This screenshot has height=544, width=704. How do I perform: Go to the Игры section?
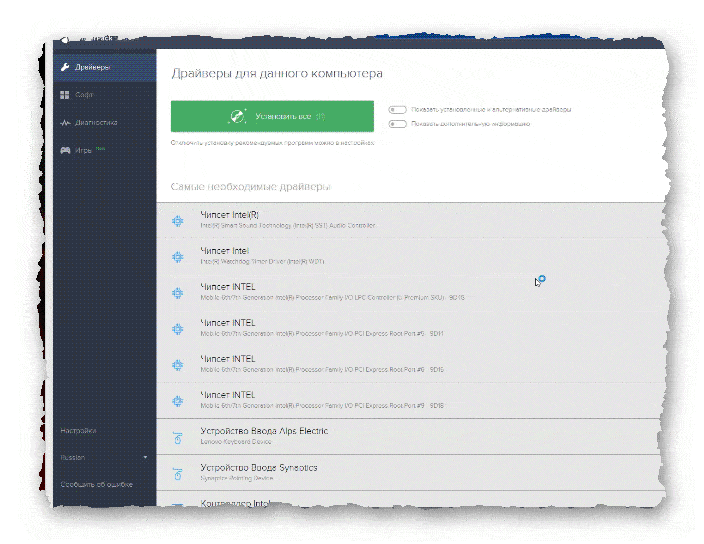[x=105, y=150]
